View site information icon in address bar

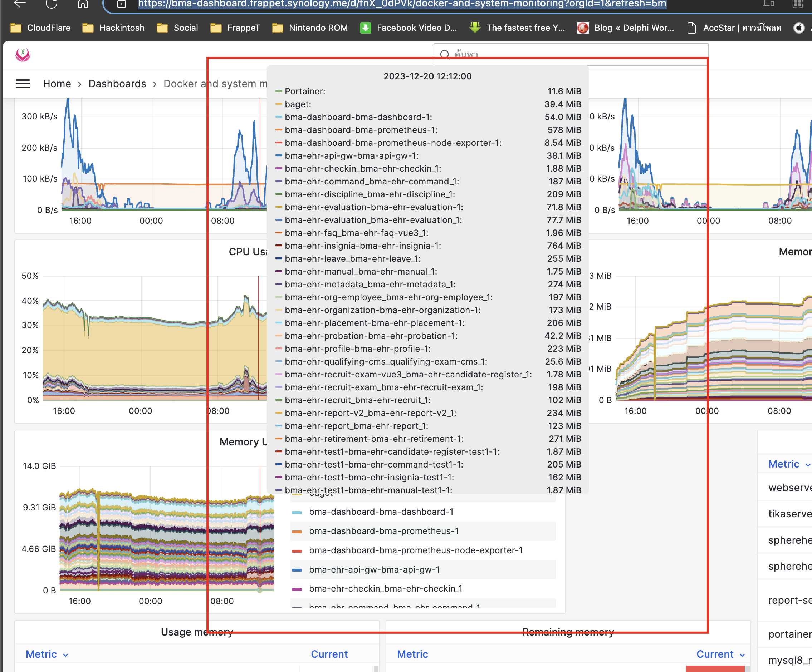[x=122, y=4]
